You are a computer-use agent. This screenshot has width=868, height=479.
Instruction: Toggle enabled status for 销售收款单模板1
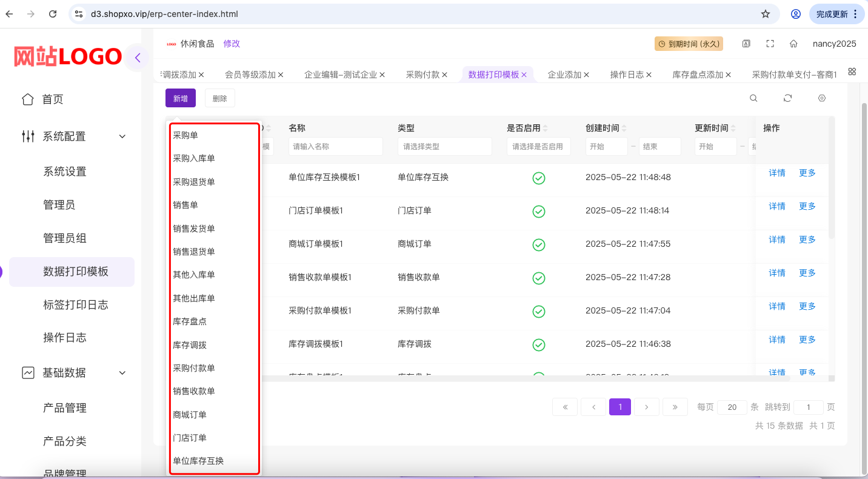pyautogui.click(x=538, y=278)
